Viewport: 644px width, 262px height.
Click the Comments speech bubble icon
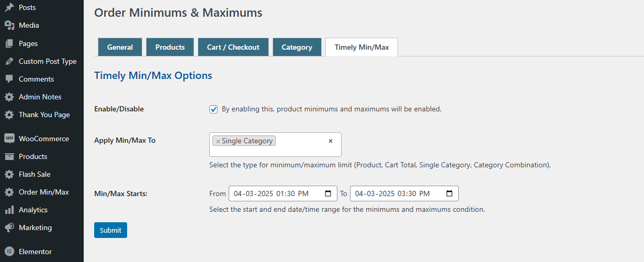coord(9,79)
